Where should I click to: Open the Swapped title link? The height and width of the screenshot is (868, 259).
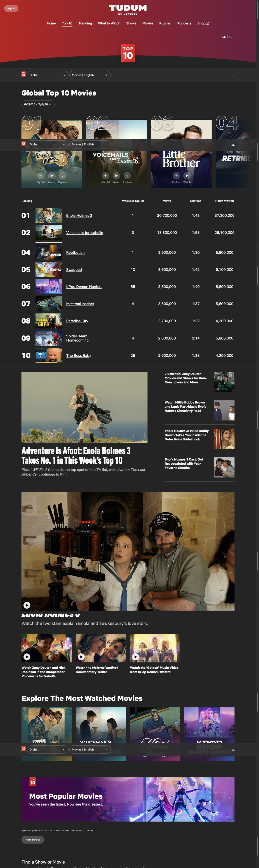[74, 270]
